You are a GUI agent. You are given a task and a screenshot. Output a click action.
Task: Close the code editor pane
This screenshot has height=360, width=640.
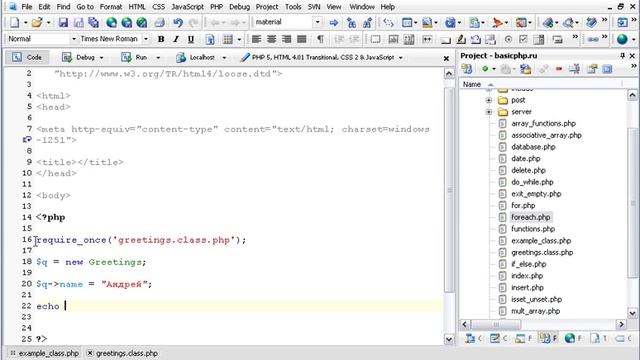(x=446, y=59)
